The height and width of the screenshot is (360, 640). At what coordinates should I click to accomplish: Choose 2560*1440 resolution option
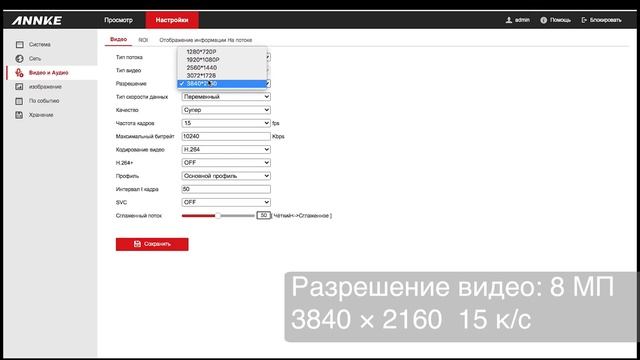(x=222, y=68)
